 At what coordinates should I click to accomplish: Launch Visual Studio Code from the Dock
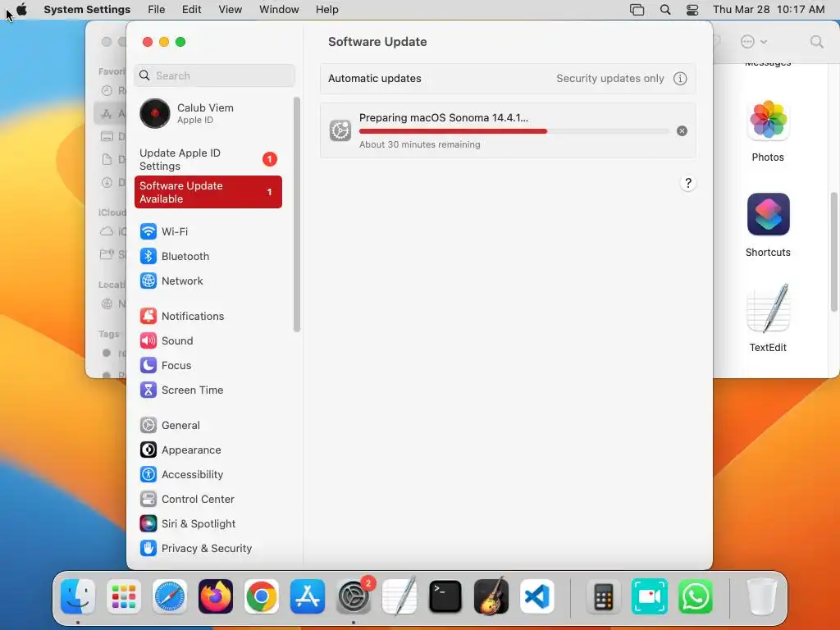click(537, 596)
